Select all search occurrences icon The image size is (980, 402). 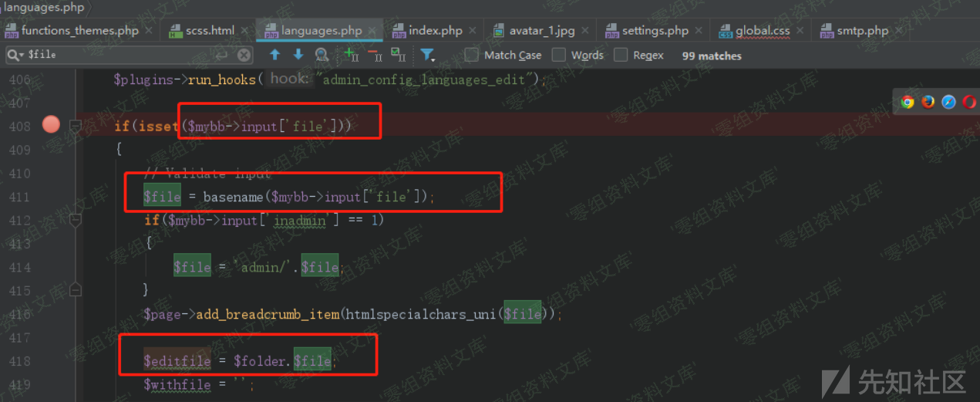[398, 55]
